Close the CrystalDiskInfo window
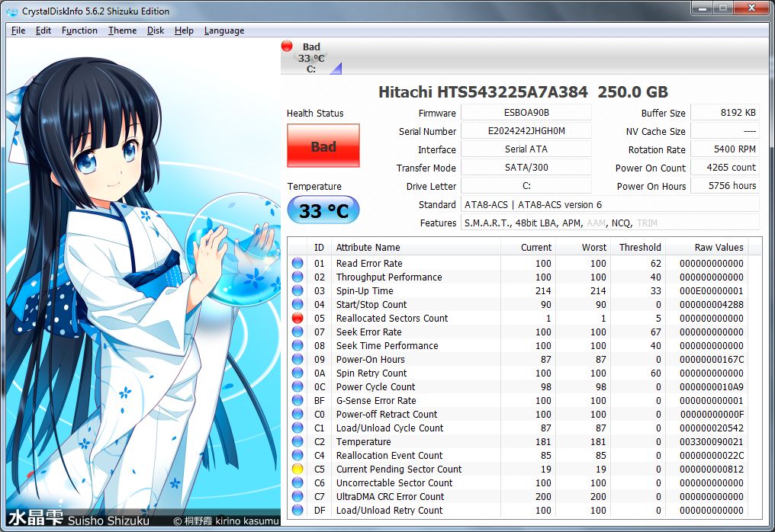This screenshot has height=532, width=775. click(751, 8)
